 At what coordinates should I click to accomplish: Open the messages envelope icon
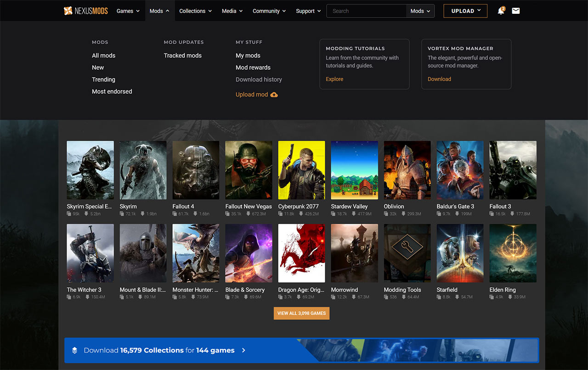pos(515,11)
